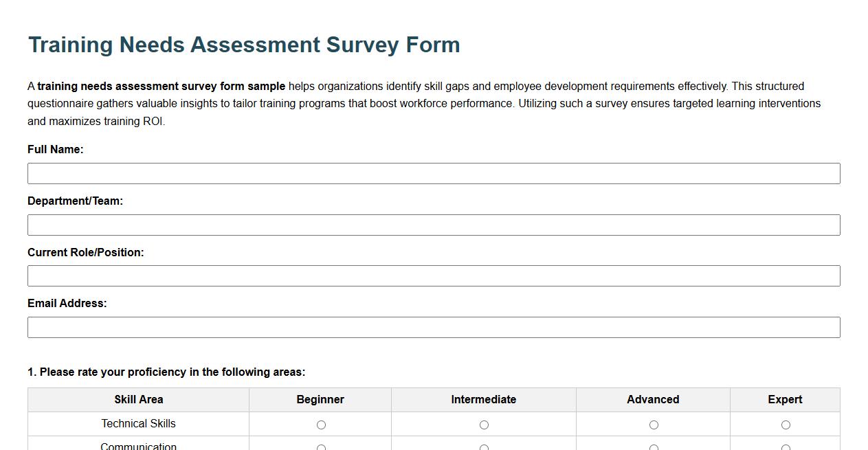The image size is (868, 450).
Task: Select Advanced for Communication
Action: (x=654, y=447)
